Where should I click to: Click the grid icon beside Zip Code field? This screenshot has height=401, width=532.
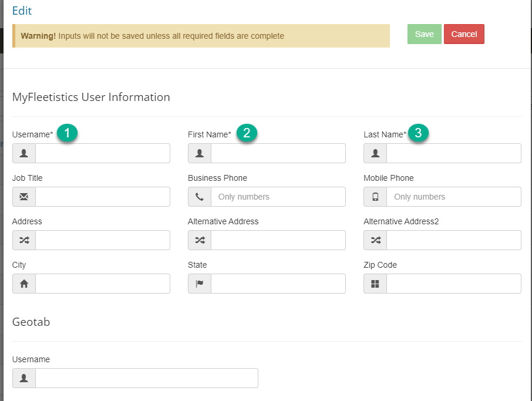click(x=375, y=284)
